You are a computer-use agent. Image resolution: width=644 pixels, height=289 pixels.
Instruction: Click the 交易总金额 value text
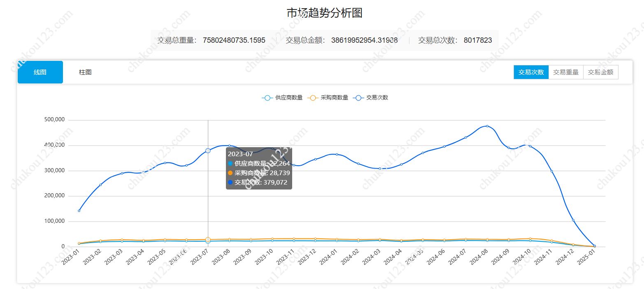[364, 40]
